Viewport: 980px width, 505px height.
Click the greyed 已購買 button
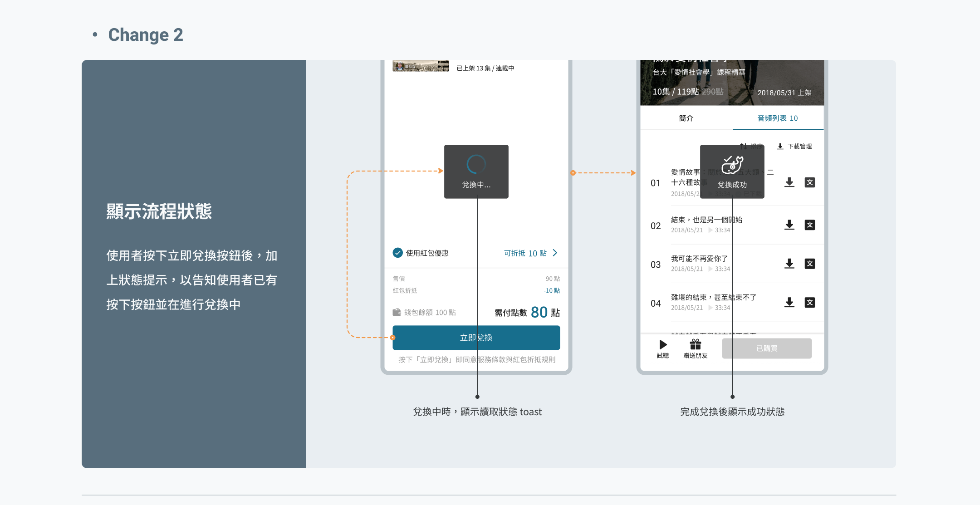(x=767, y=348)
